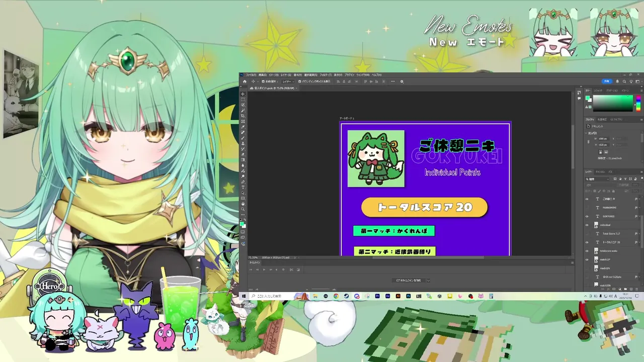This screenshot has height=362, width=644.
Task: Open the gear settings in options bar
Action: [x=402, y=81]
